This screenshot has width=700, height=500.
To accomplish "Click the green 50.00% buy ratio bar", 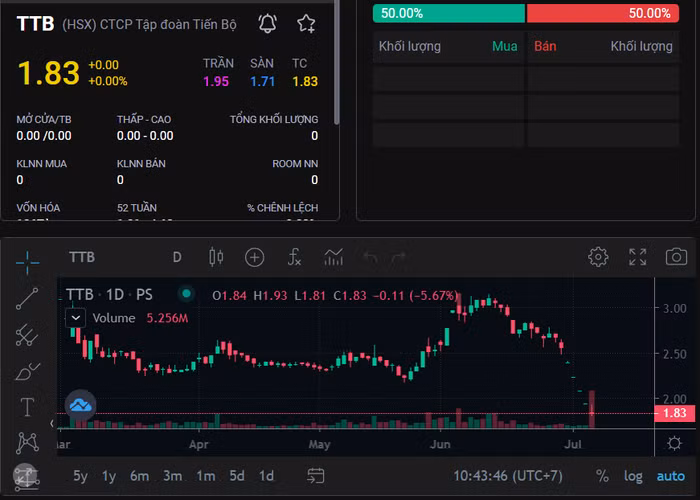I will click(x=448, y=13).
